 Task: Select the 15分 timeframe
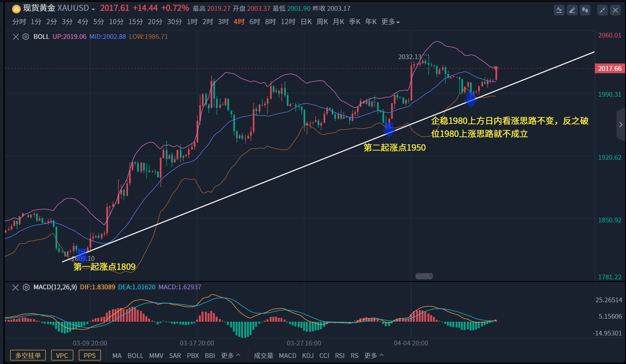(x=135, y=22)
